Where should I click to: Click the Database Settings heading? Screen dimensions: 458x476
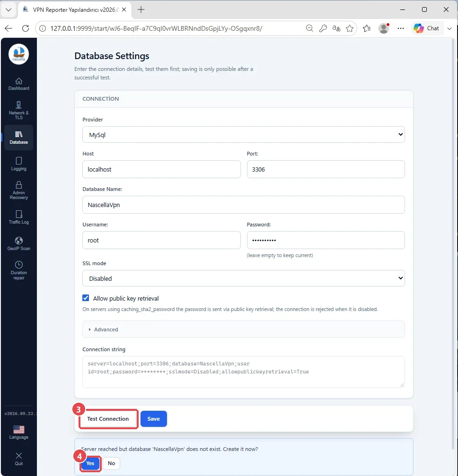click(112, 56)
